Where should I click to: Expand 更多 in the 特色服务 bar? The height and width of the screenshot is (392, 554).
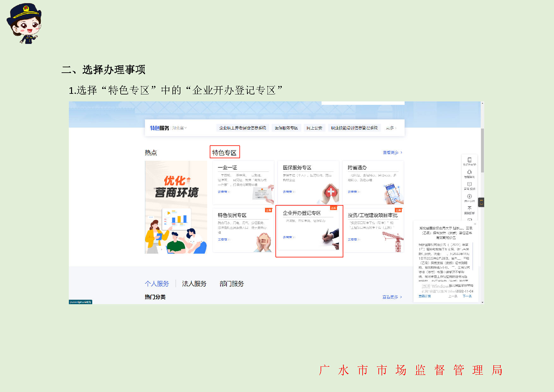pos(391,128)
